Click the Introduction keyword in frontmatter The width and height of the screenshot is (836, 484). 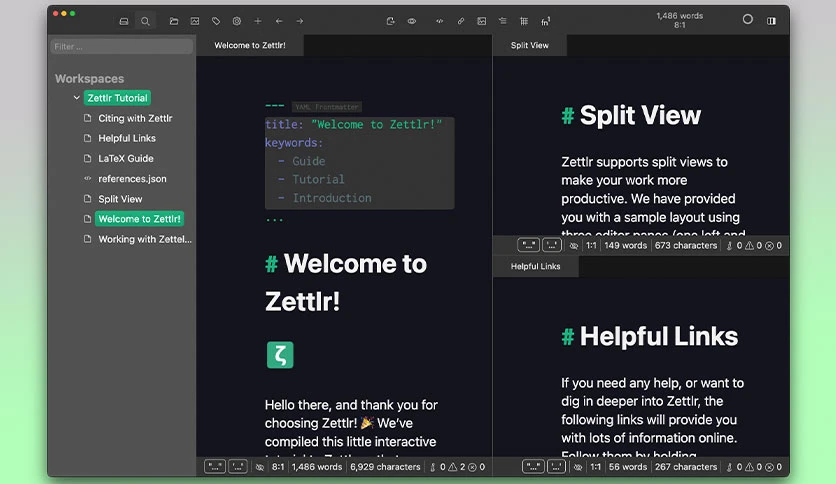(x=332, y=198)
